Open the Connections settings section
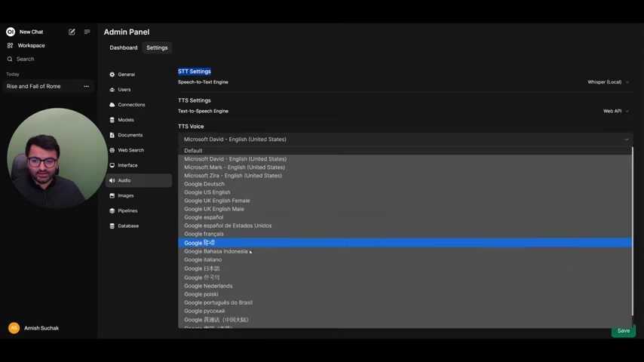 (x=139, y=105)
